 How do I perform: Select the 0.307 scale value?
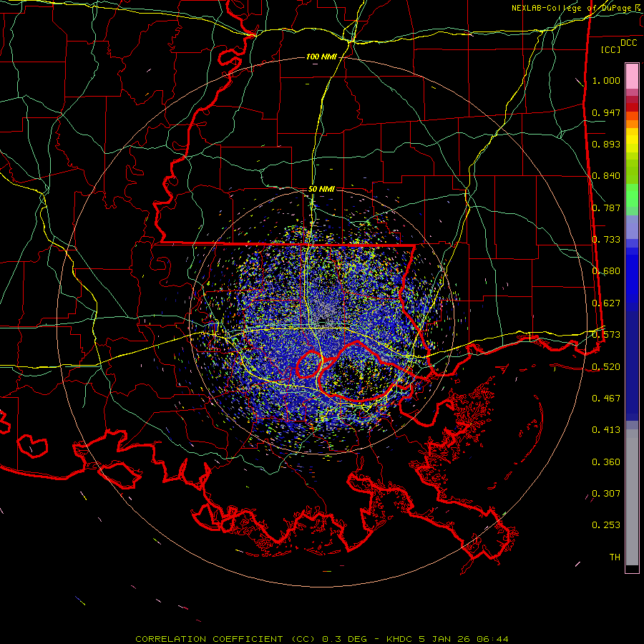pyautogui.click(x=606, y=494)
